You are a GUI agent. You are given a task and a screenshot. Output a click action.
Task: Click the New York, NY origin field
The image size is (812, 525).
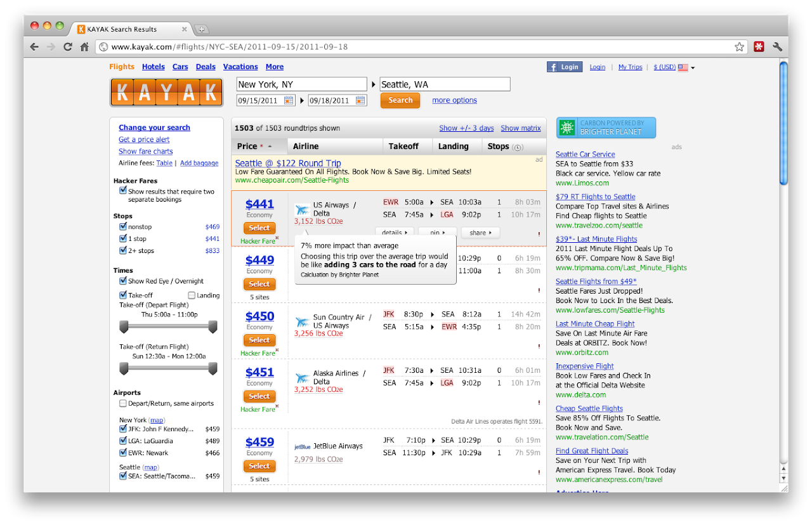click(x=301, y=84)
